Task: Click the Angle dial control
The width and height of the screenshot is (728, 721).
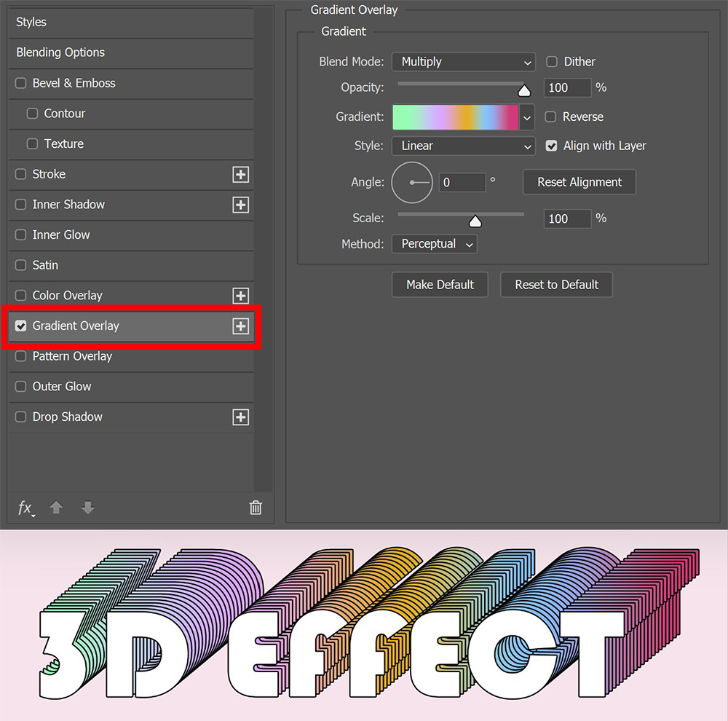Action: pos(412,183)
